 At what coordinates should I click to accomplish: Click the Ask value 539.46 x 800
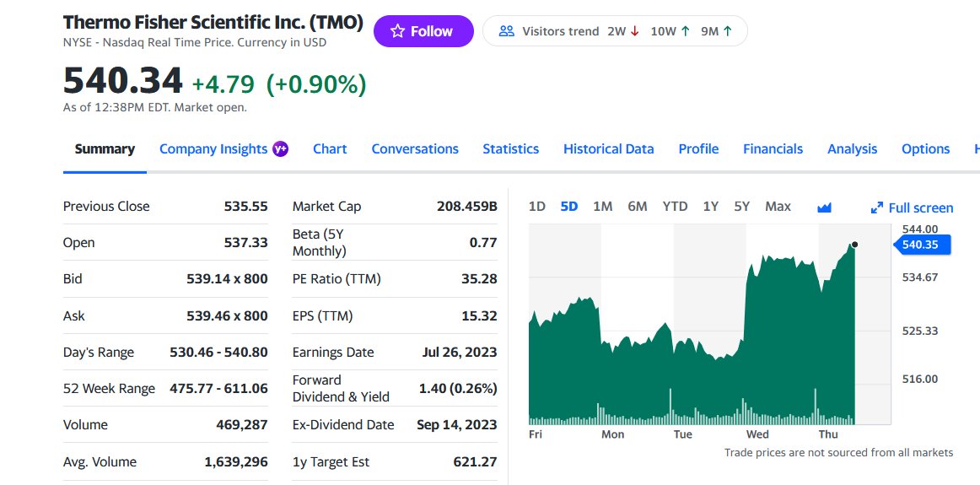(x=228, y=315)
